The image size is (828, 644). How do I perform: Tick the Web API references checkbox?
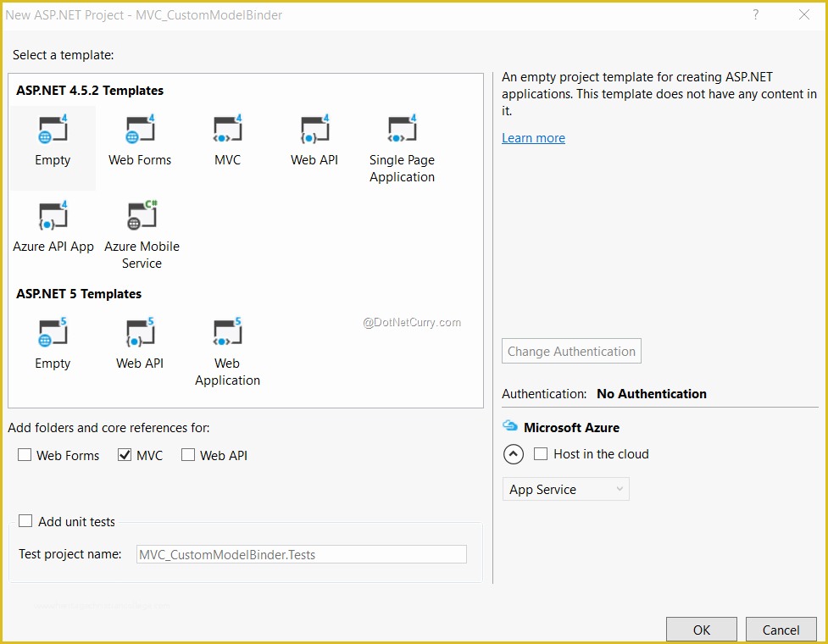(x=188, y=454)
